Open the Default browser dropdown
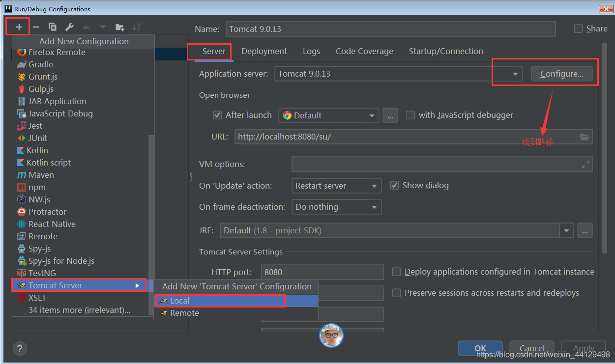Screen dimensions: 615x364 pos(329,115)
